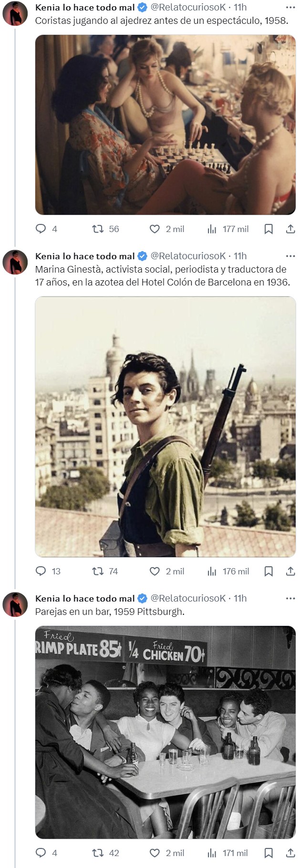Open more options on Pittsburgh bar tweet
299x868 pixels.
pos(290,598)
